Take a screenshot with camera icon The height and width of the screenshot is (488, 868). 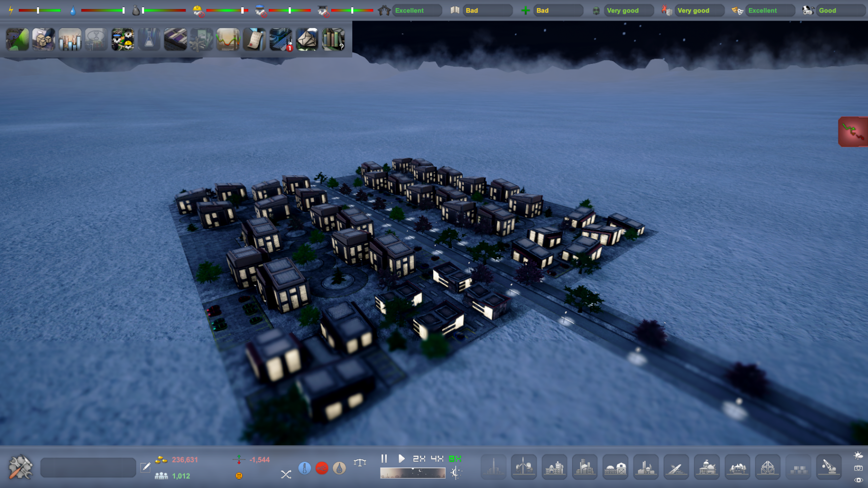[x=858, y=468]
